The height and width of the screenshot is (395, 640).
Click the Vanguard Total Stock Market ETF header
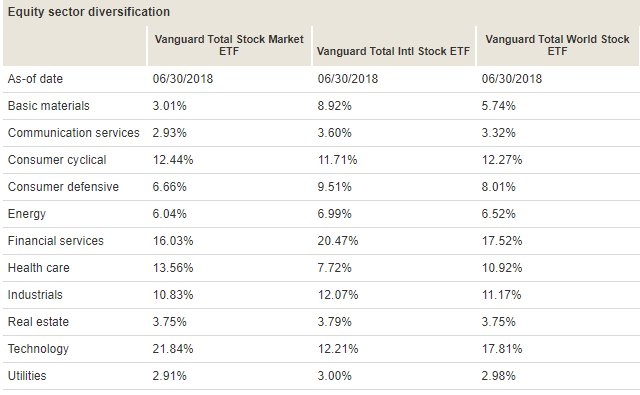229,45
